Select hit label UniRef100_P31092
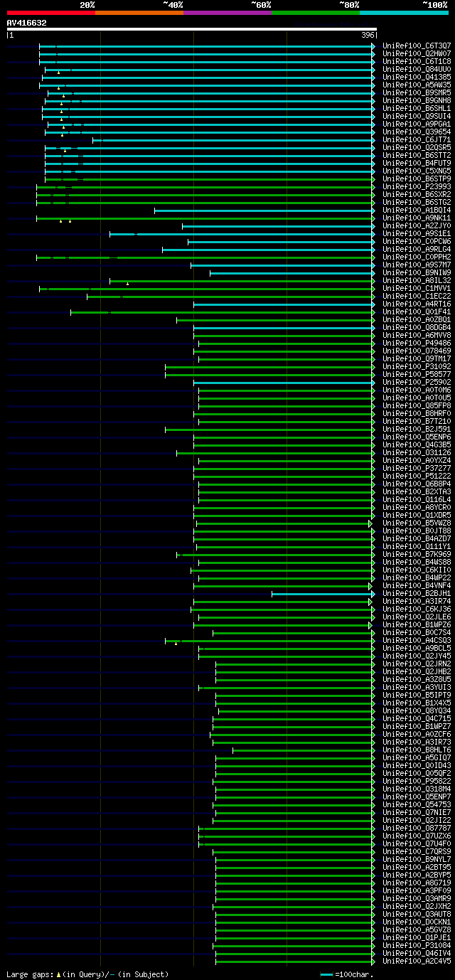This screenshot has width=455, height=980. (x=417, y=366)
